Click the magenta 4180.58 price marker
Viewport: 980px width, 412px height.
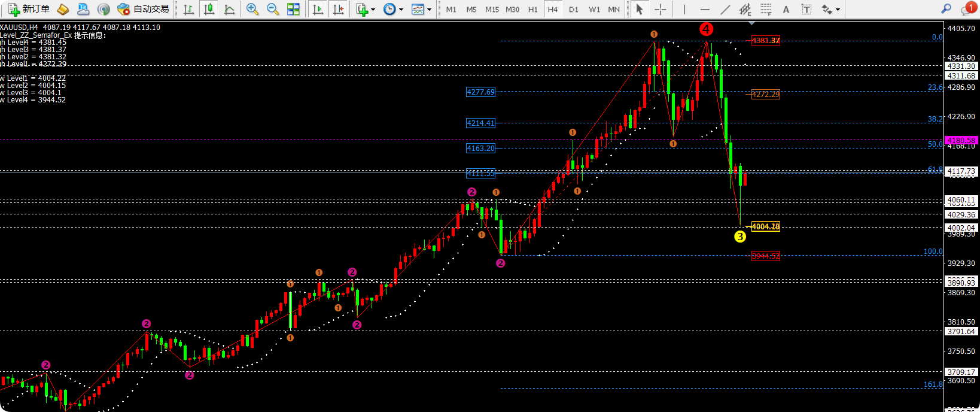click(x=961, y=140)
